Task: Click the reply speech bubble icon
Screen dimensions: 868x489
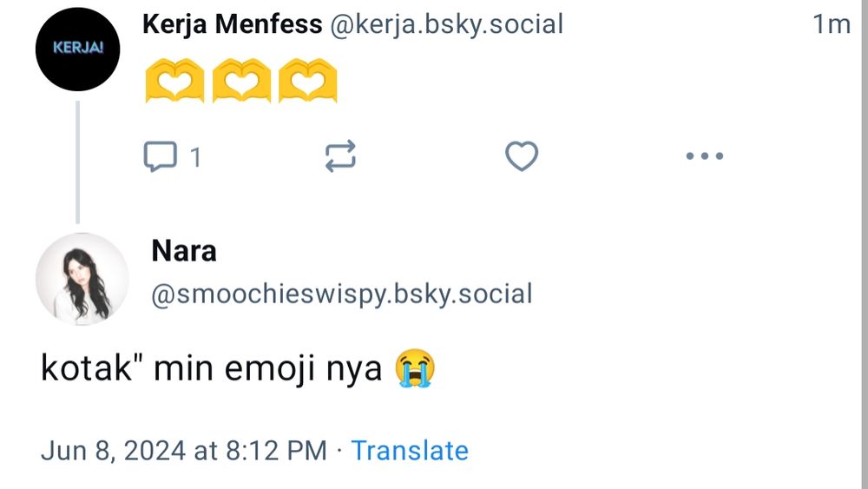Action: (x=160, y=157)
